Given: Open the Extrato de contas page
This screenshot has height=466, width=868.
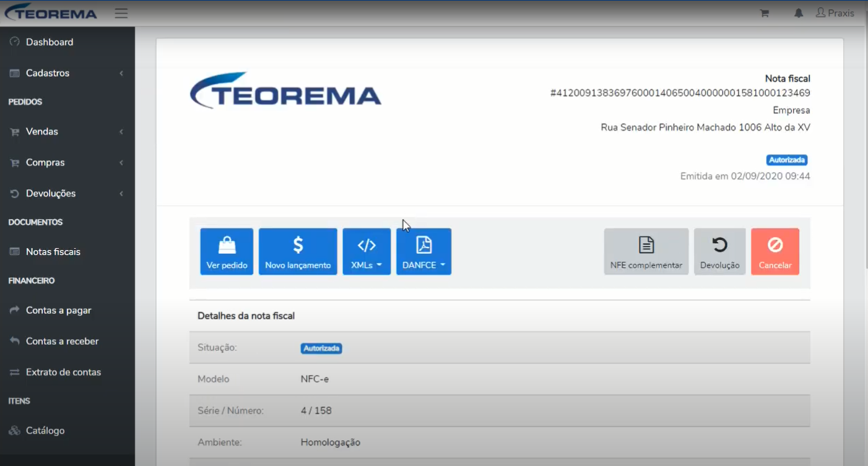Looking at the screenshot, I should pyautogui.click(x=67, y=373).
